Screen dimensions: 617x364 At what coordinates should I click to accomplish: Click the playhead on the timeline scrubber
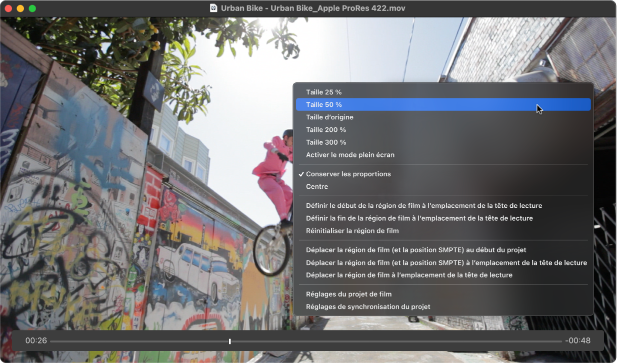pyautogui.click(x=229, y=341)
